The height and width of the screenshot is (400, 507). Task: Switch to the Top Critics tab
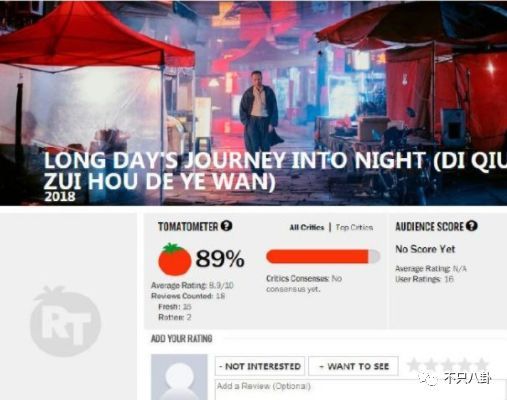coord(354,227)
